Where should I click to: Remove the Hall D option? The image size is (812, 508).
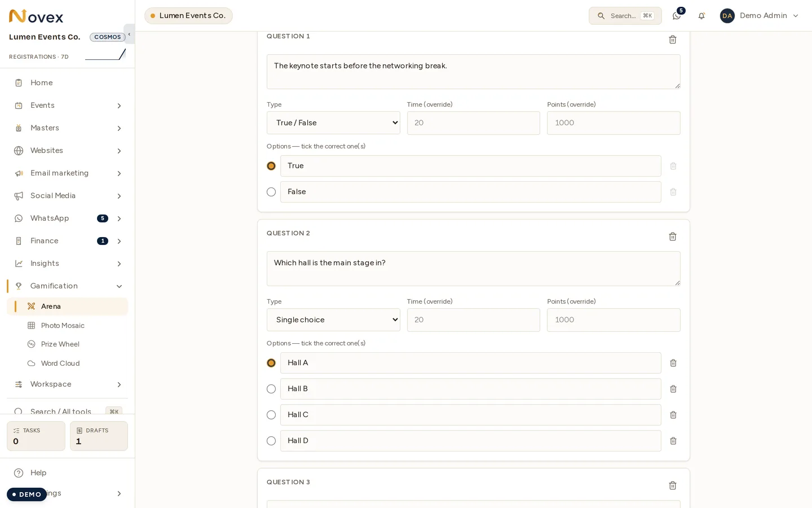[x=673, y=441]
